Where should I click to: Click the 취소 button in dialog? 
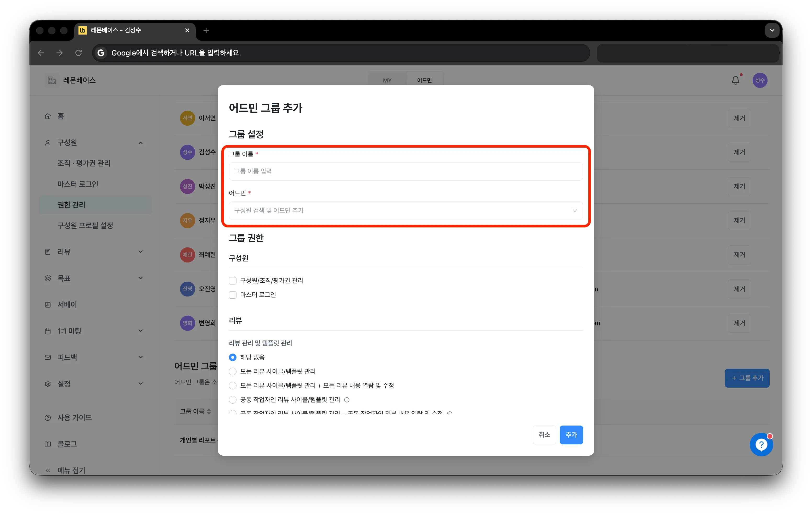(x=544, y=435)
